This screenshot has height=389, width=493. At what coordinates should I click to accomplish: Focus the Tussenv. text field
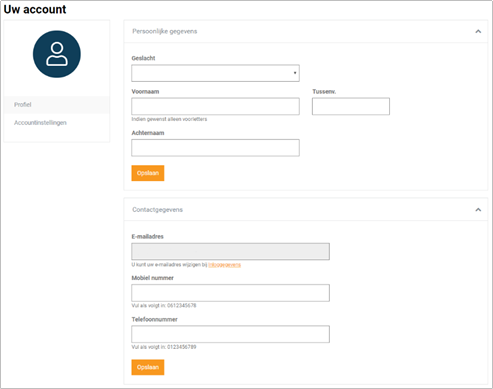(351, 106)
